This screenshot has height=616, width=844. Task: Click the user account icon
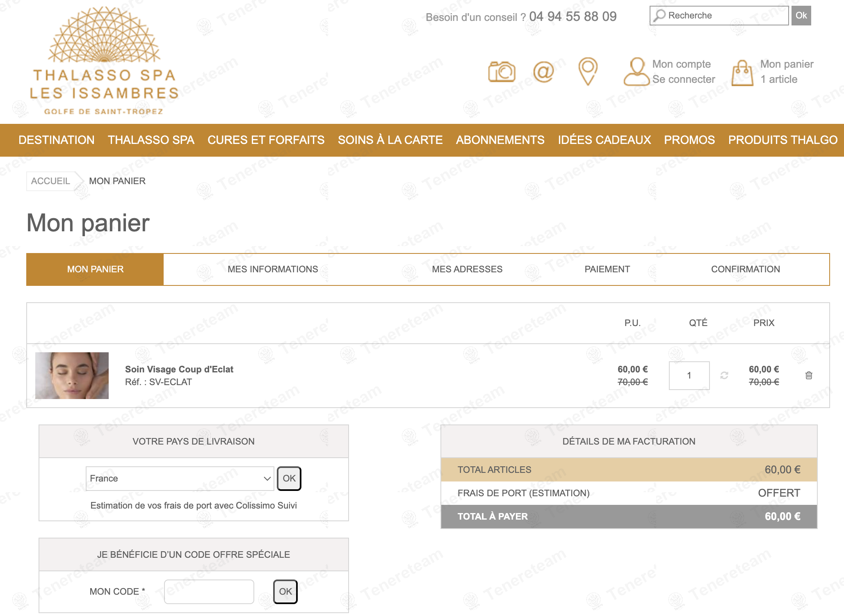click(636, 71)
